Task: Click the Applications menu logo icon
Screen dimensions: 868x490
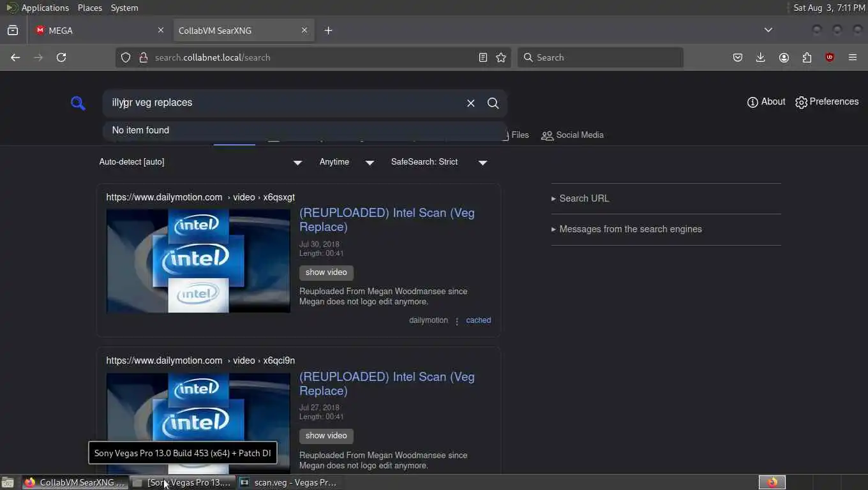Action: [x=11, y=8]
